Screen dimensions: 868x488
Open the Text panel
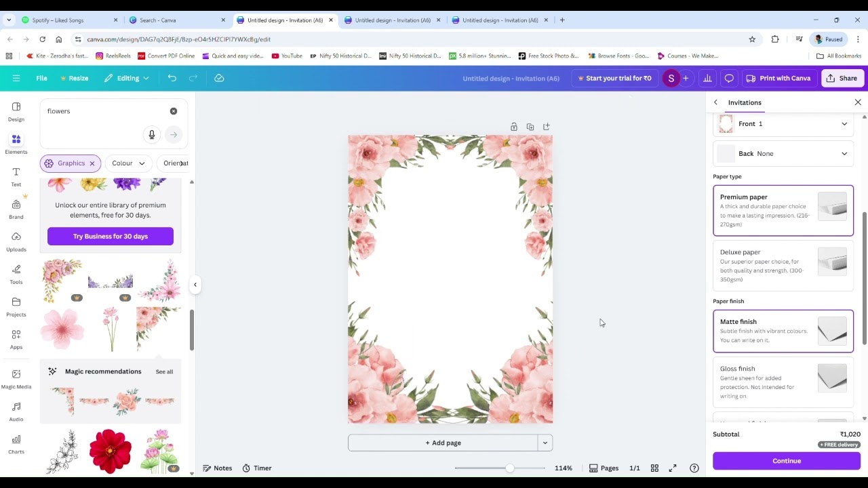pos(16,177)
